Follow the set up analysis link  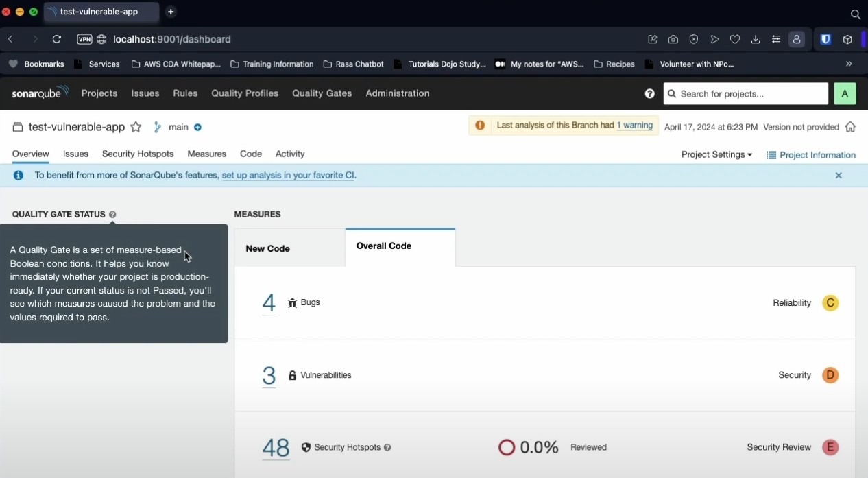click(289, 175)
